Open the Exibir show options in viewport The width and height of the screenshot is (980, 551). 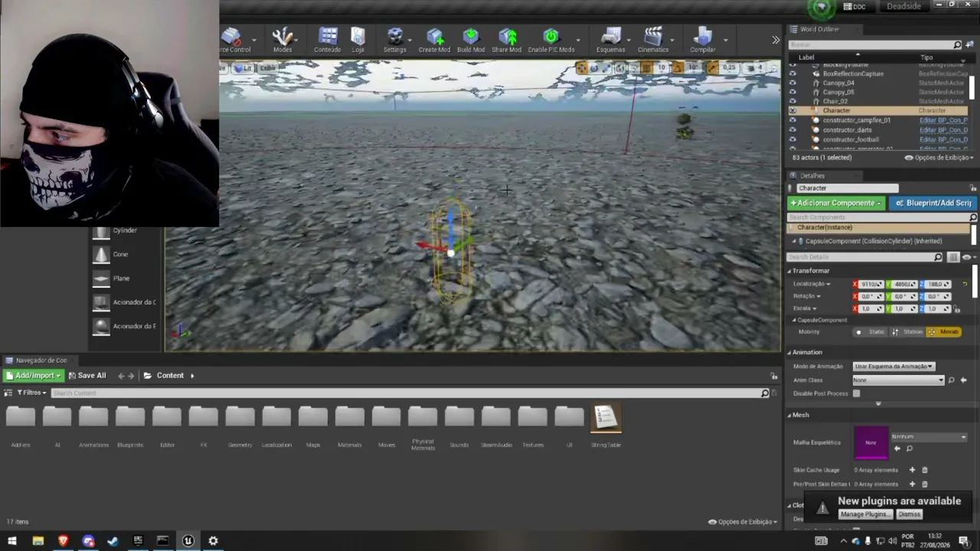pyautogui.click(x=267, y=68)
